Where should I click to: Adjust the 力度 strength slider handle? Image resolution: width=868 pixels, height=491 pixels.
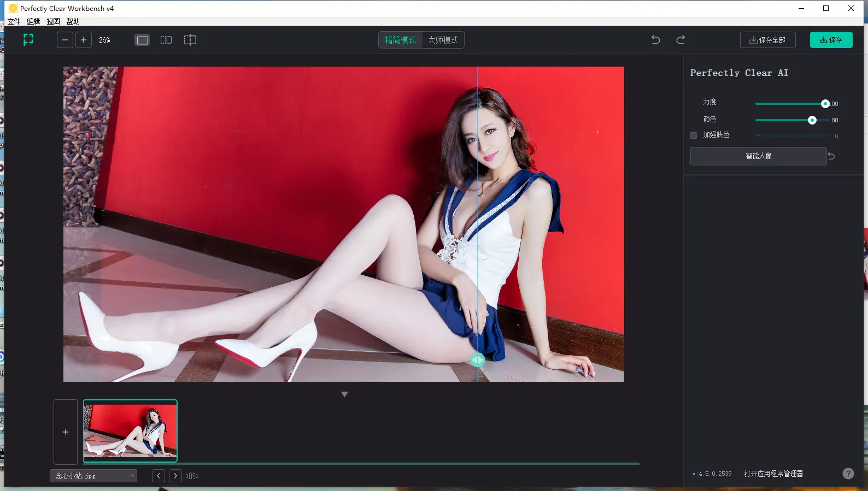click(825, 104)
